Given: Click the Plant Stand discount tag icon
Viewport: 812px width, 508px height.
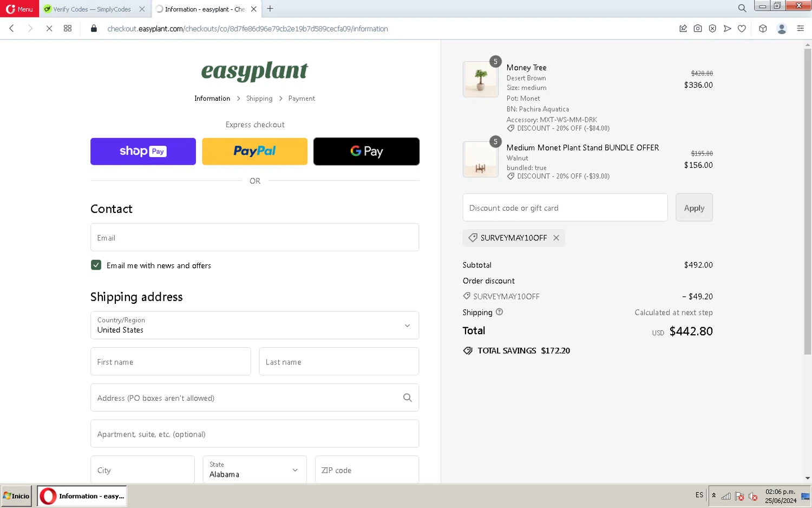Looking at the screenshot, I should tap(510, 177).
